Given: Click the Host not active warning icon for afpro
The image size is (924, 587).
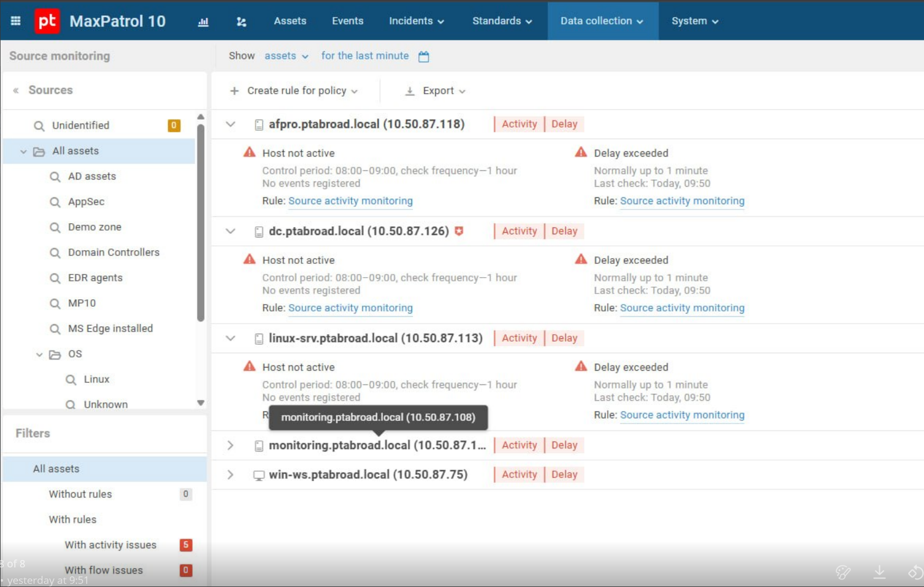Looking at the screenshot, I should point(249,152).
